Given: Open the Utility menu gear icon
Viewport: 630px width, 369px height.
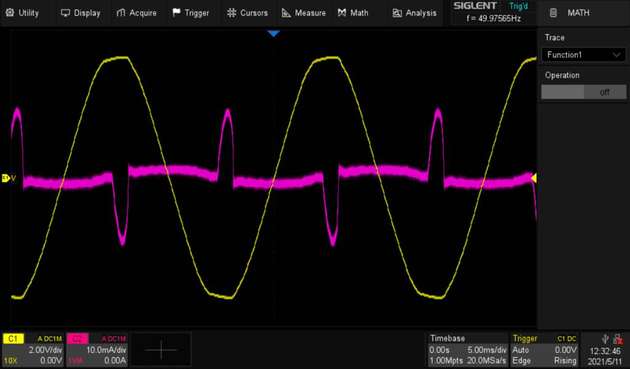Looking at the screenshot, I should tap(10, 13).
